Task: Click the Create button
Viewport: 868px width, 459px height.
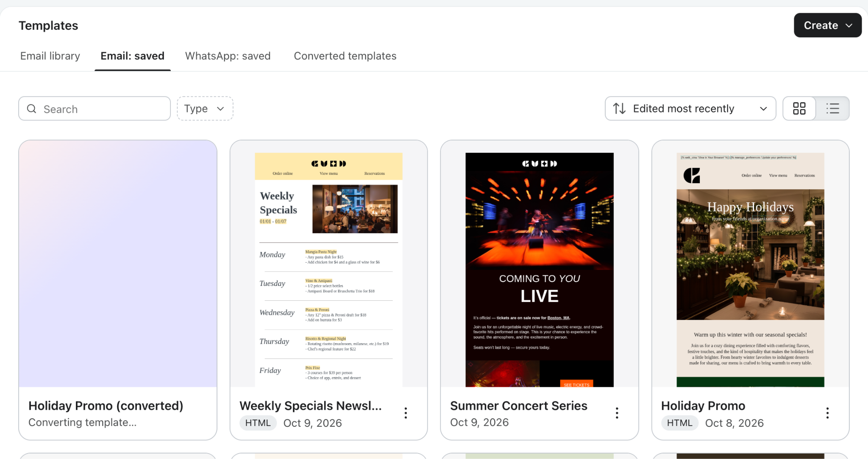Action: click(827, 25)
